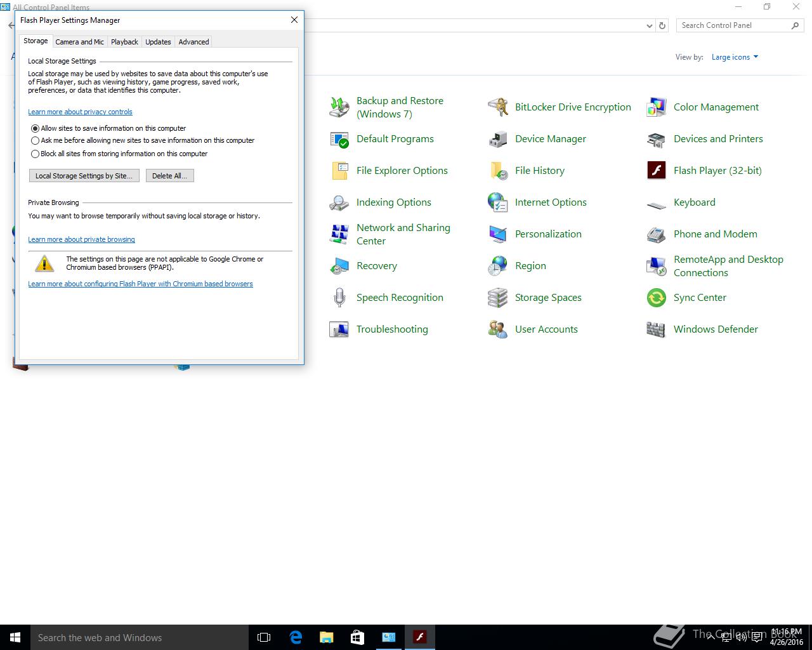The width and height of the screenshot is (812, 650).
Task: Click the magnifier in Search Control Panel
Action: click(795, 25)
